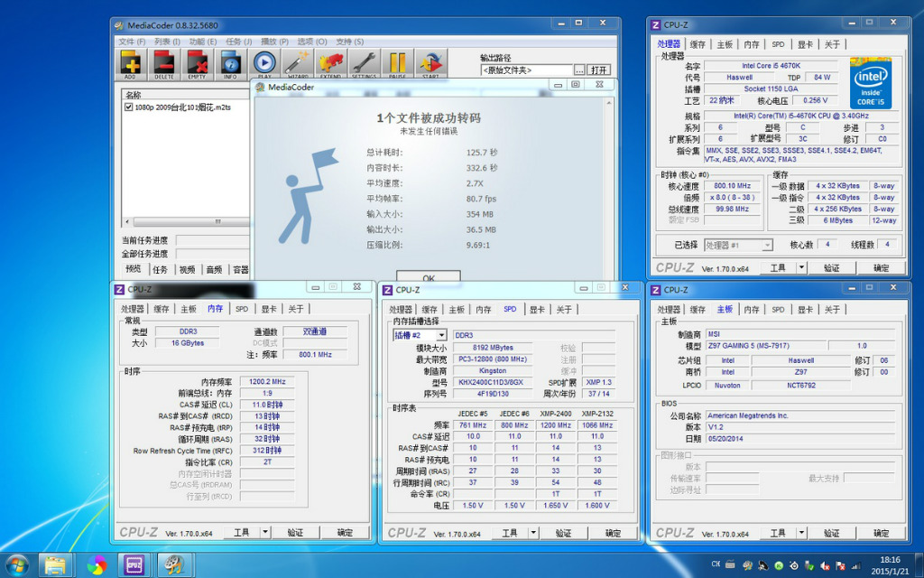Click the MediaCoder title bar icon
Viewport: 924px width, 578px height.
(119, 25)
